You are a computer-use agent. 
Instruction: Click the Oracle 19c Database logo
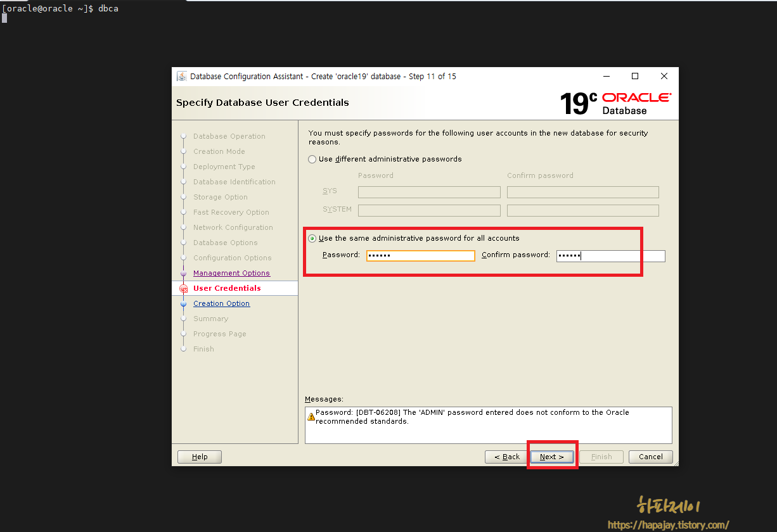click(615, 103)
